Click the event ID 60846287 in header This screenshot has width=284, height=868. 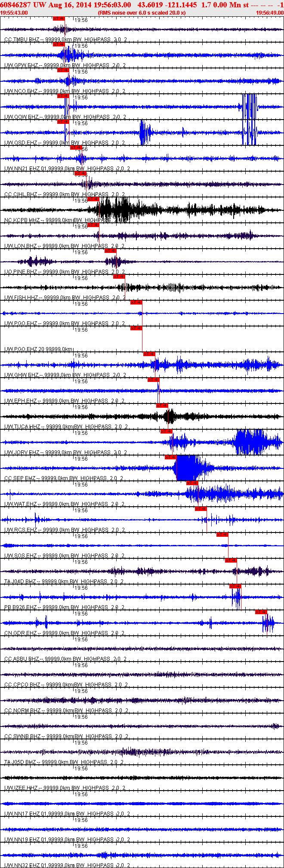(15, 5)
